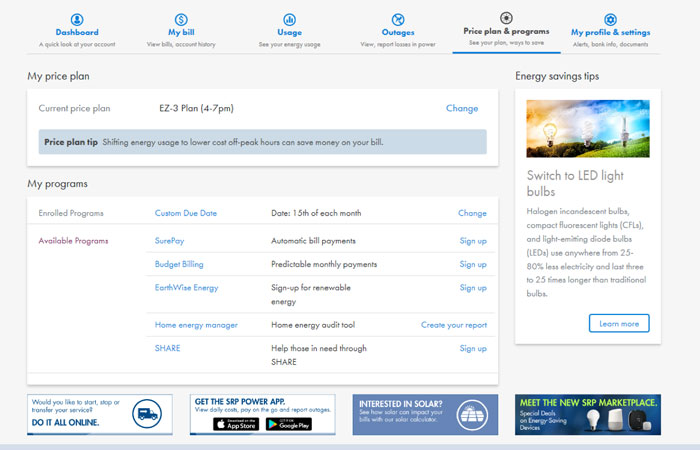
Task: Sign up for Budget Billing
Action: (473, 264)
